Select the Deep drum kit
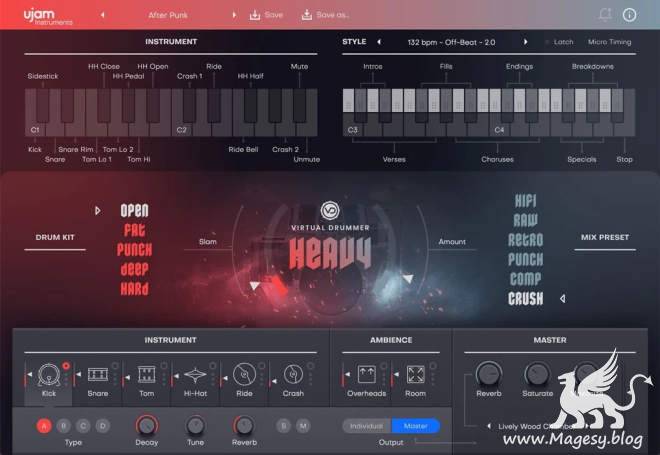 point(134,269)
